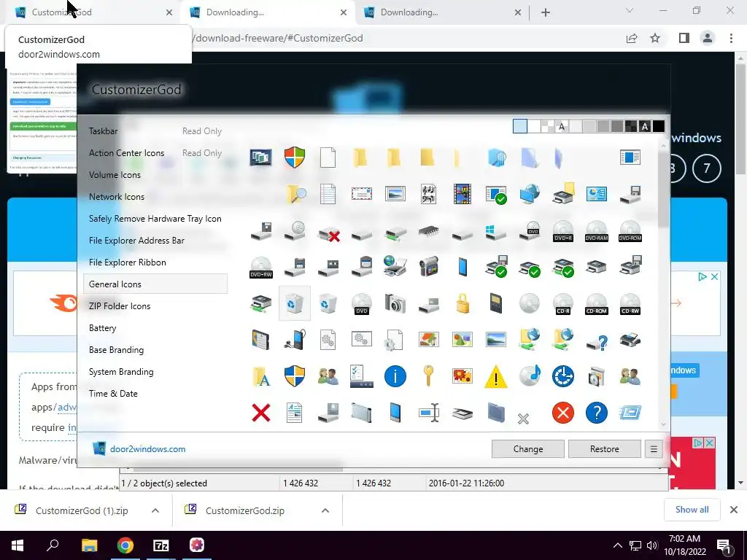Pick the blue info circle icon

click(x=395, y=376)
